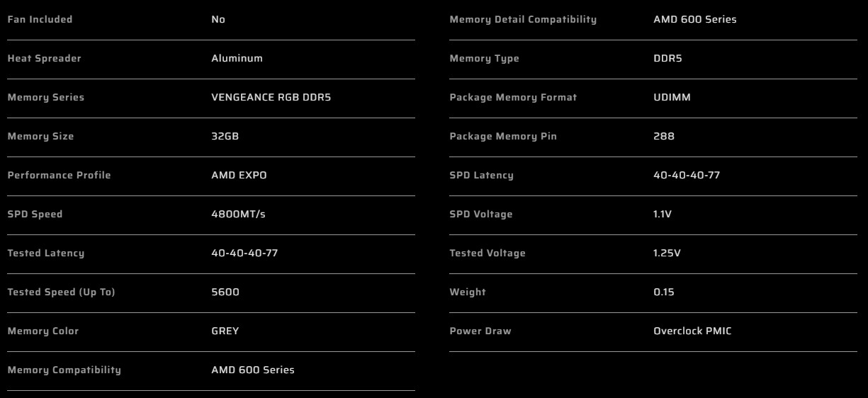This screenshot has height=398, width=868.
Task: Click the Memory Compatibility label
Action: [64, 370]
